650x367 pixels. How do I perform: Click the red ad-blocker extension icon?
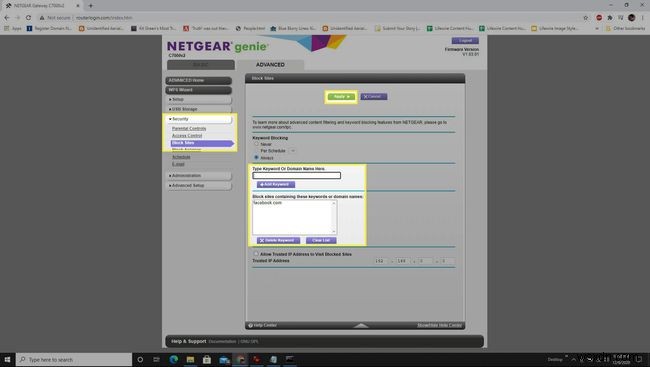[599, 18]
